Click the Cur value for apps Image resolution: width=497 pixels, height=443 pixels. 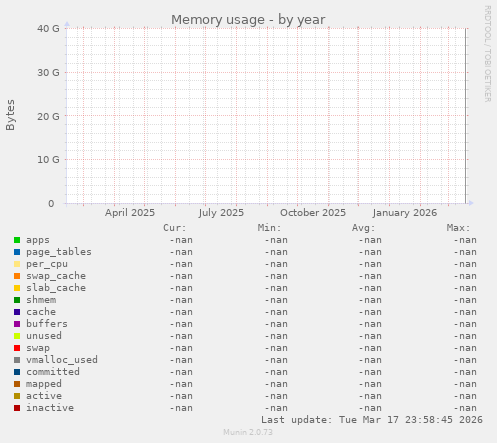181,240
